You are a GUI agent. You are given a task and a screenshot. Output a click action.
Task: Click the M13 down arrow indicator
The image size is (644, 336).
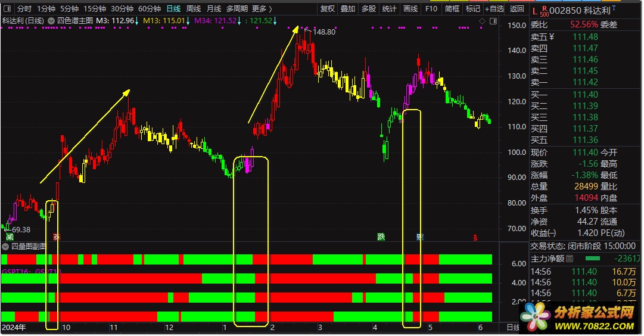tap(188, 20)
